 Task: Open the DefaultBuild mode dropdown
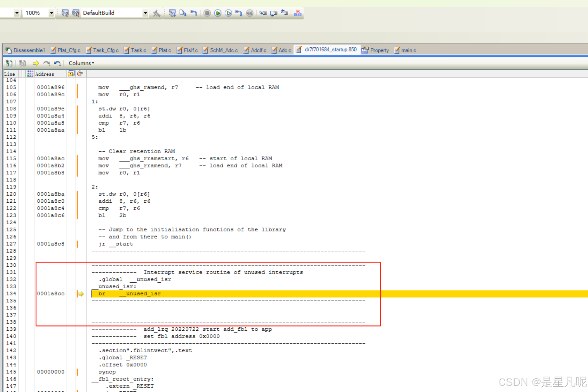coord(145,13)
